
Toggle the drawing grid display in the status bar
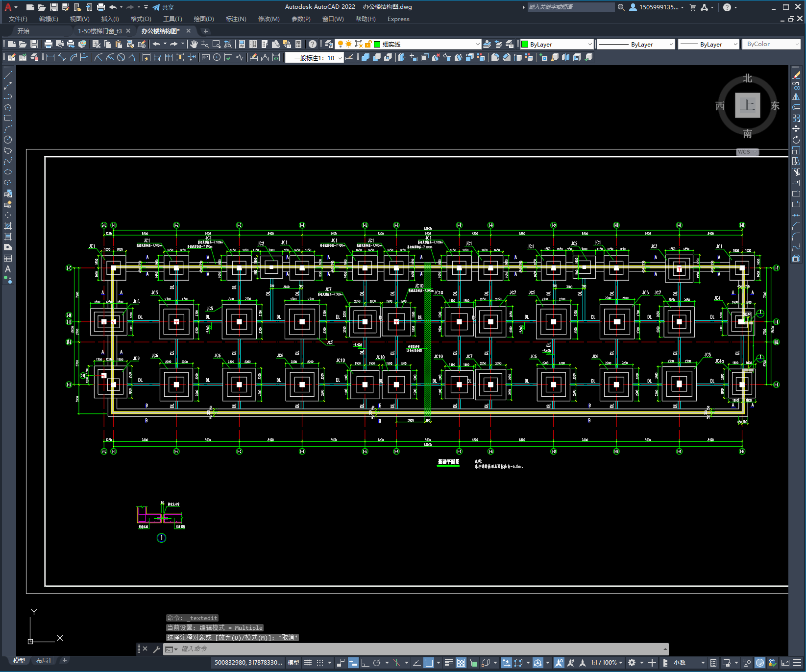pyautogui.click(x=308, y=663)
